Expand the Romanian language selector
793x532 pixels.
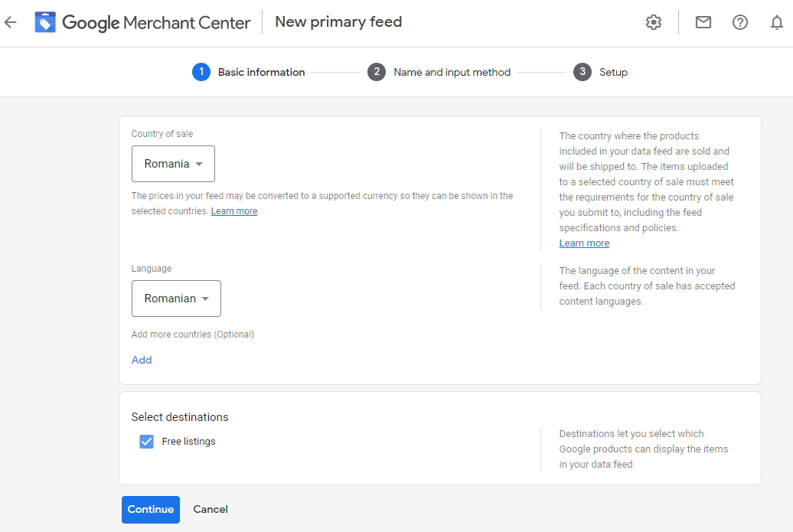click(176, 299)
